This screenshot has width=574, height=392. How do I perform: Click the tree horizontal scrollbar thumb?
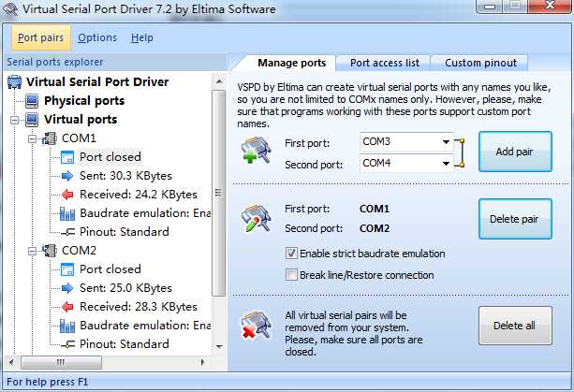point(61,362)
